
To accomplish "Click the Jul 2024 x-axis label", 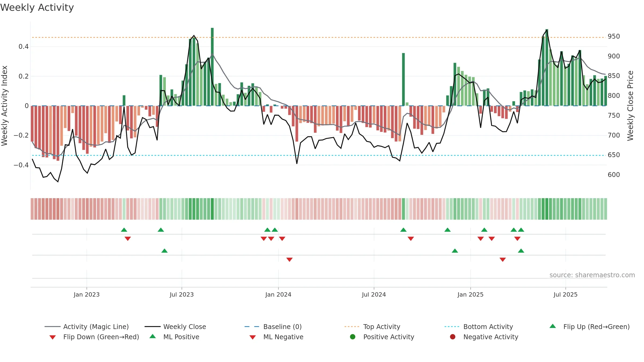I will pos(374,294).
